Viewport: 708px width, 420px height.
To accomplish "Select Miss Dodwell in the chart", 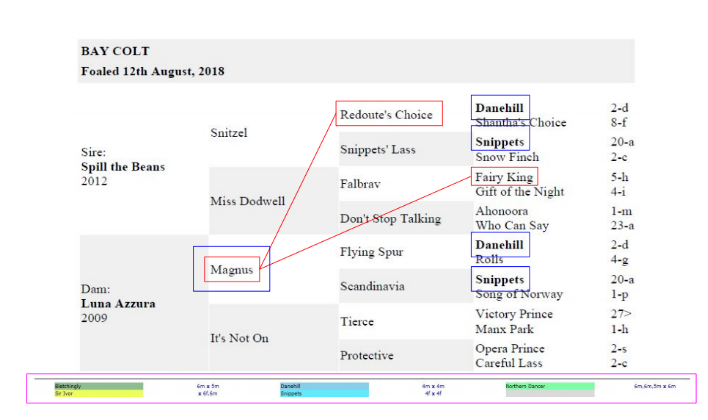I will [248, 201].
